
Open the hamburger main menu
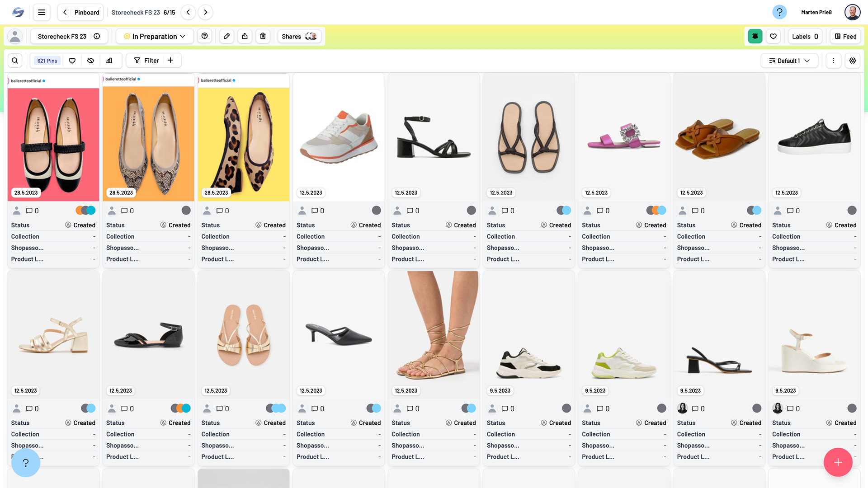tap(41, 12)
